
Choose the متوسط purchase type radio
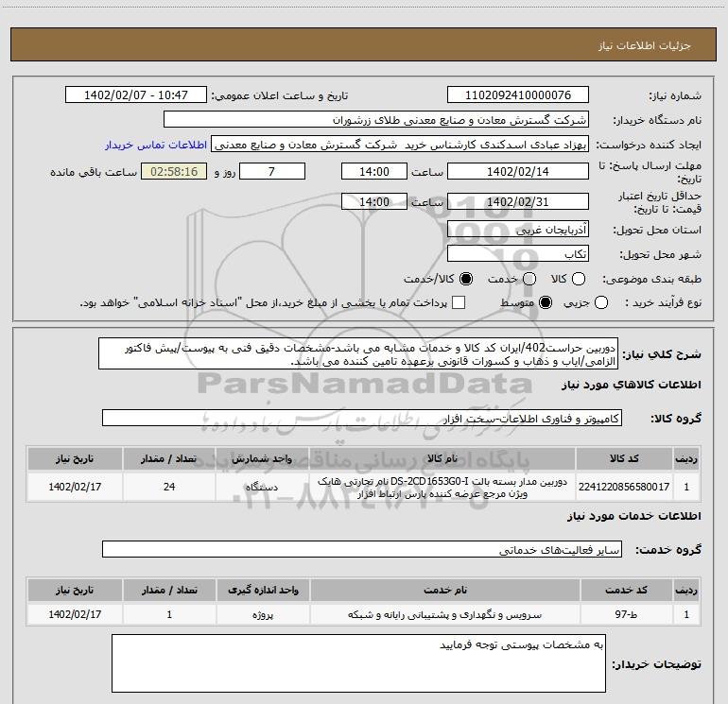pyautogui.click(x=546, y=303)
